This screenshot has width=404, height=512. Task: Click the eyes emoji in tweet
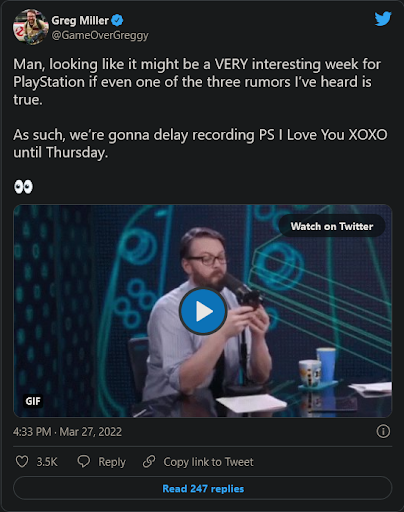click(x=23, y=187)
